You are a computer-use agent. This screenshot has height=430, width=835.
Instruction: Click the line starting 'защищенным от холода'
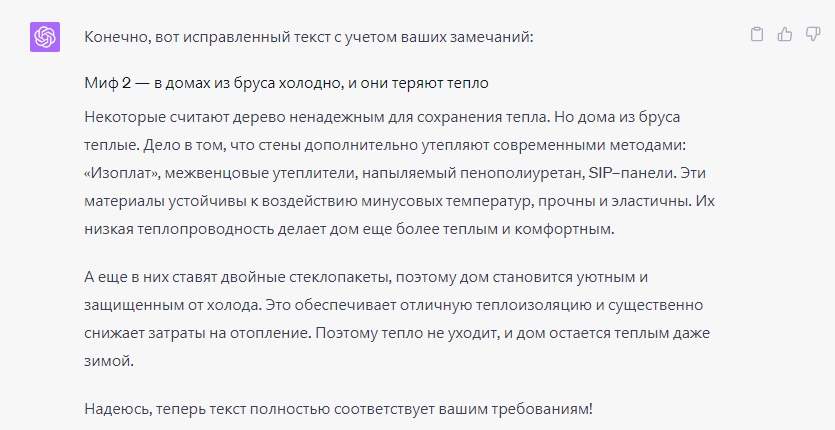pyautogui.click(x=394, y=305)
